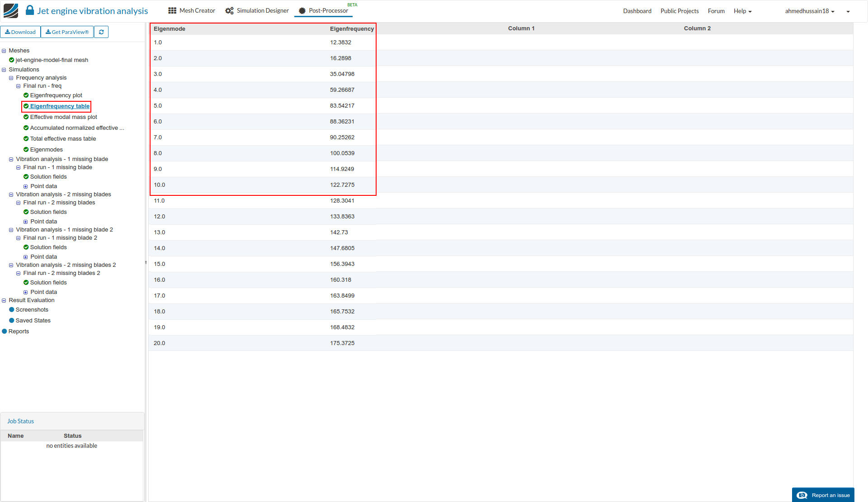
Task: Open Simulation Designer gears icon
Action: pyautogui.click(x=230, y=10)
